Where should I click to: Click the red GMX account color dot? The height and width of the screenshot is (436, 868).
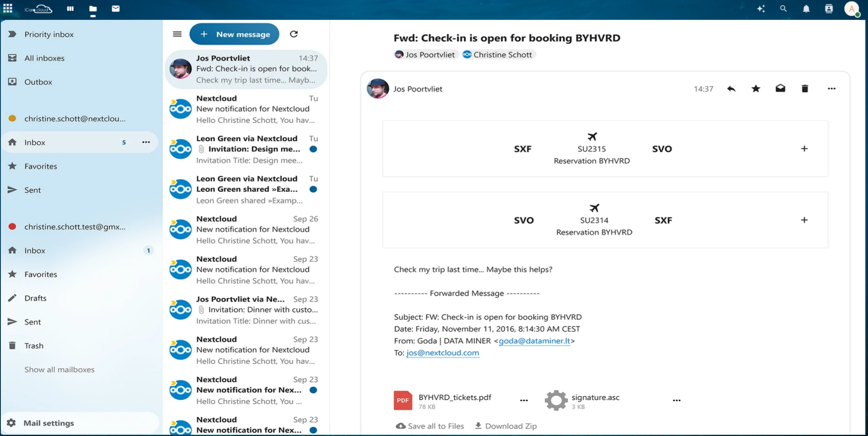[x=12, y=226]
